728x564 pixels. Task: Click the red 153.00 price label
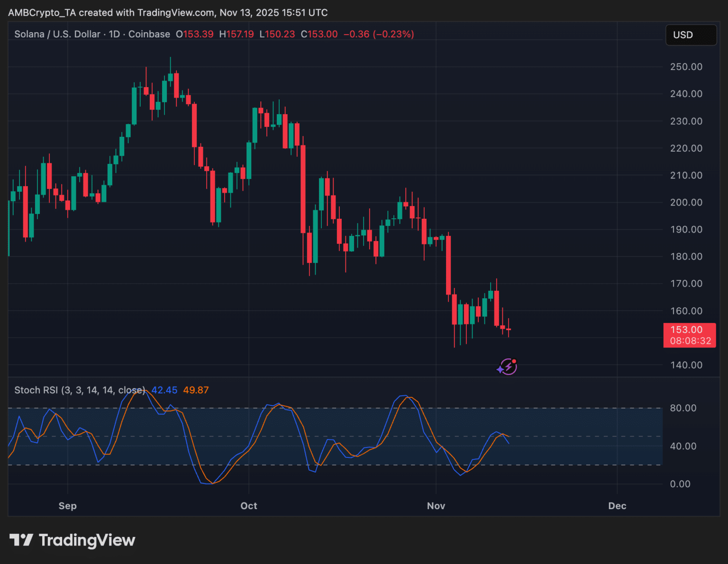point(689,335)
